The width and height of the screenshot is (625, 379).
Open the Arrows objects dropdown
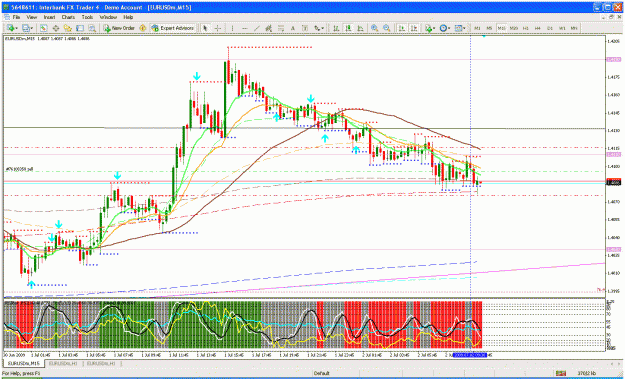pos(319,28)
